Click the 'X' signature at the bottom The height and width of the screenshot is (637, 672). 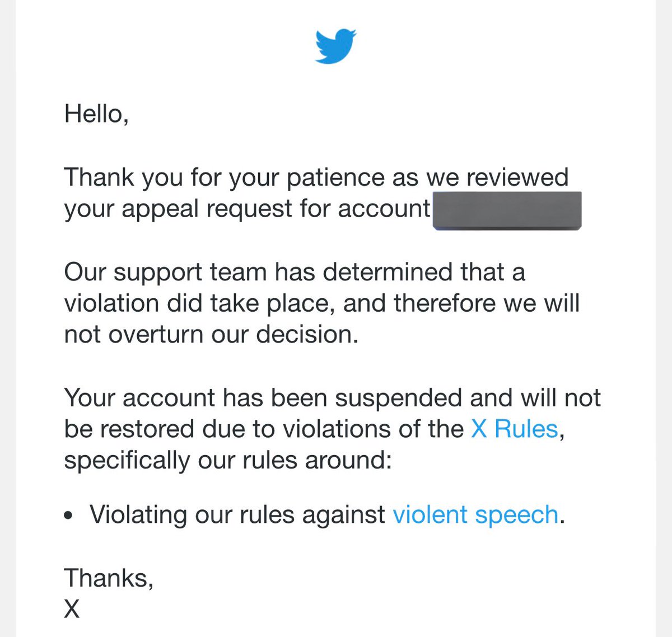click(x=72, y=609)
